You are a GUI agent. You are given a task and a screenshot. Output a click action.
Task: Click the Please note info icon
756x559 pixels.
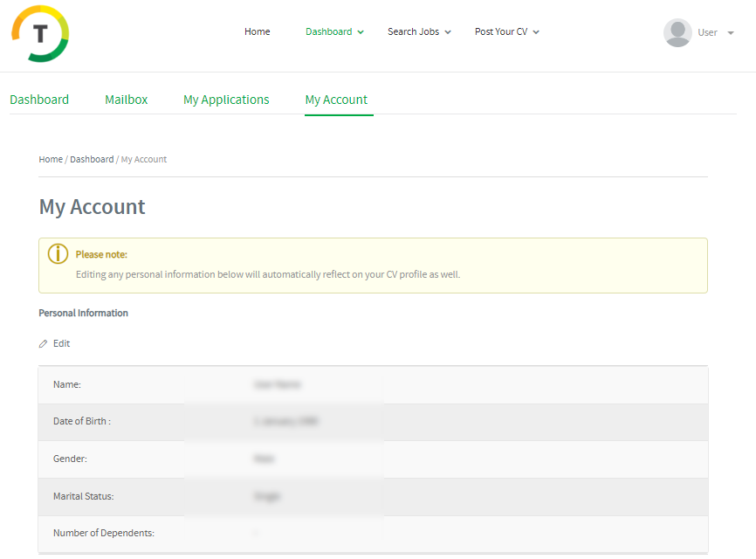tap(58, 254)
